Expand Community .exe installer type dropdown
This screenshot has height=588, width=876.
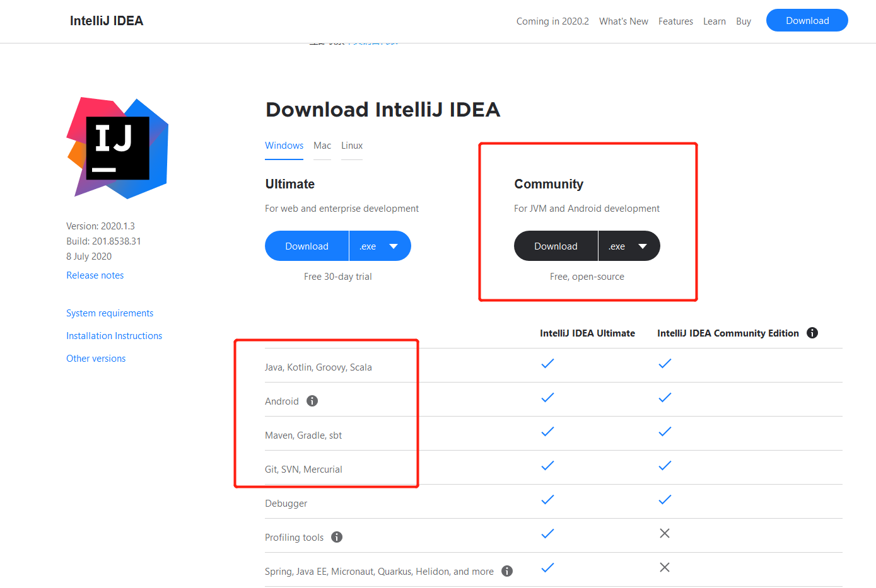[x=629, y=246]
